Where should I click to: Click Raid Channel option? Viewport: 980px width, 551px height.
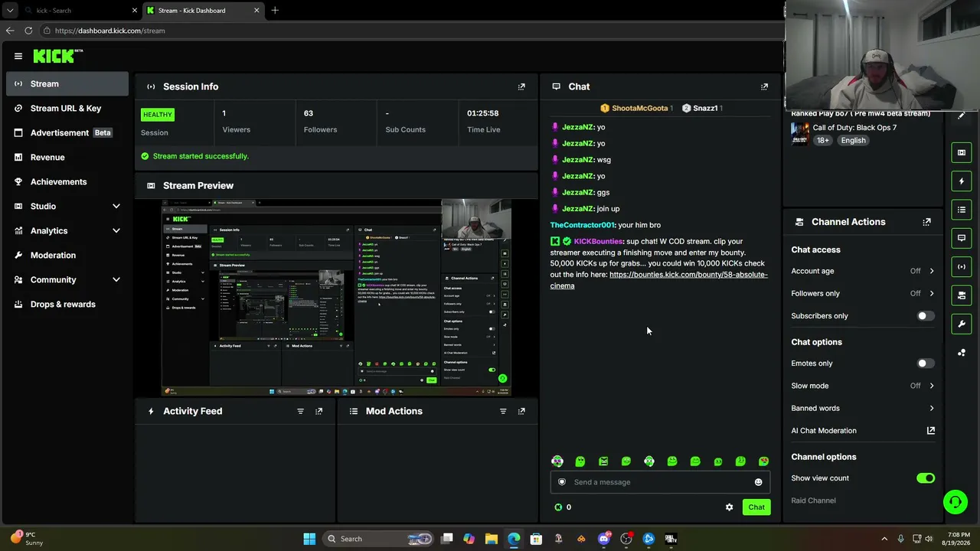(813, 500)
